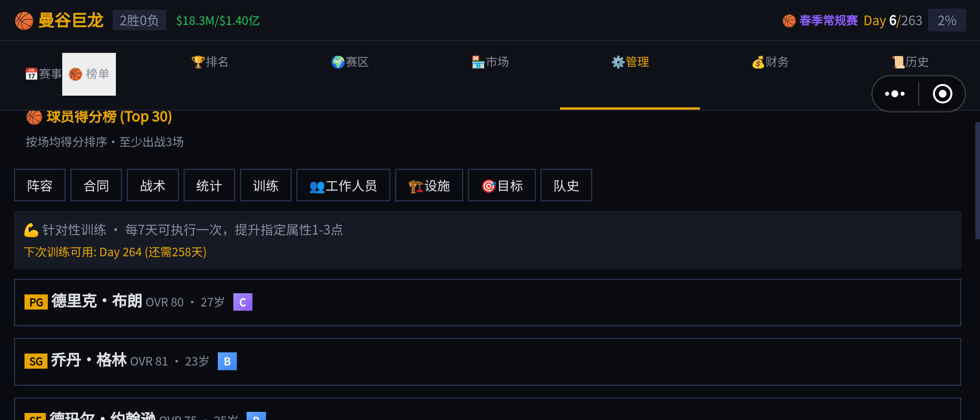Open the 历史 tab
Image resolution: width=980 pixels, height=420 pixels.
pyautogui.click(x=910, y=62)
